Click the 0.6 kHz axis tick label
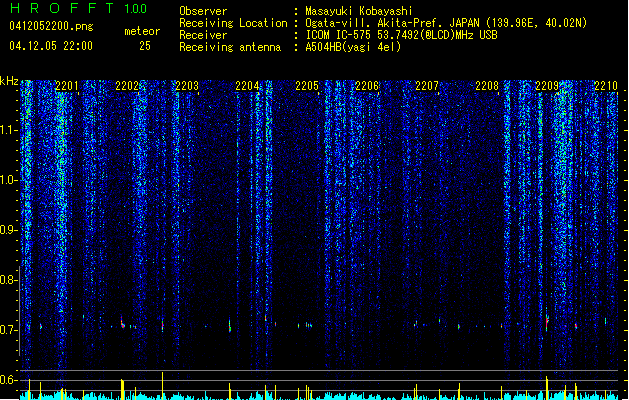The height and width of the screenshot is (400, 629). point(8,380)
